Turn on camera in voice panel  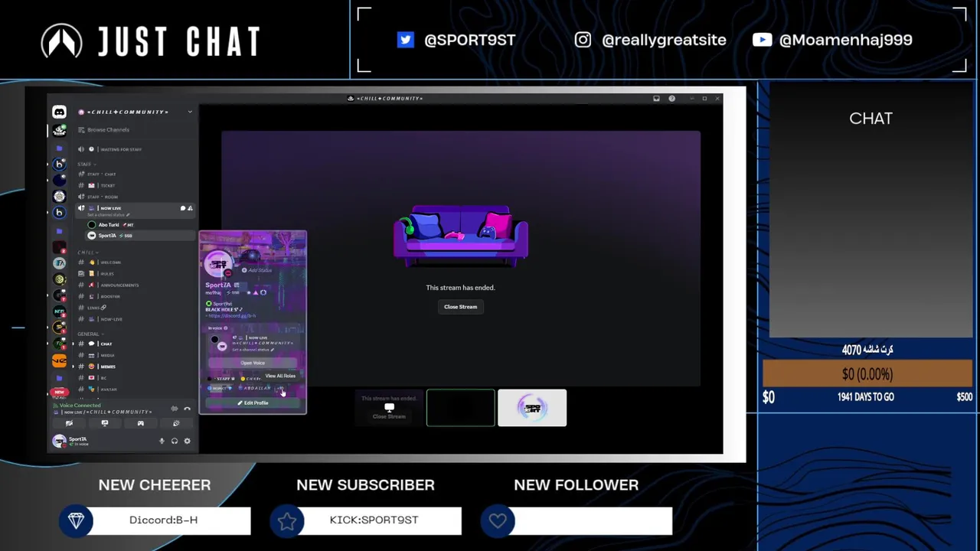click(69, 423)
